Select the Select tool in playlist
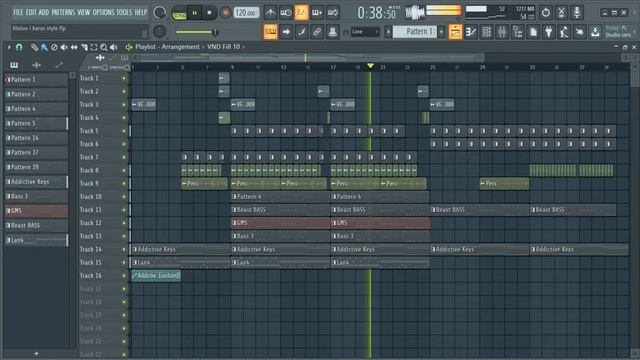The height and width of the screenshot is (360, 640). coord(94,47)
